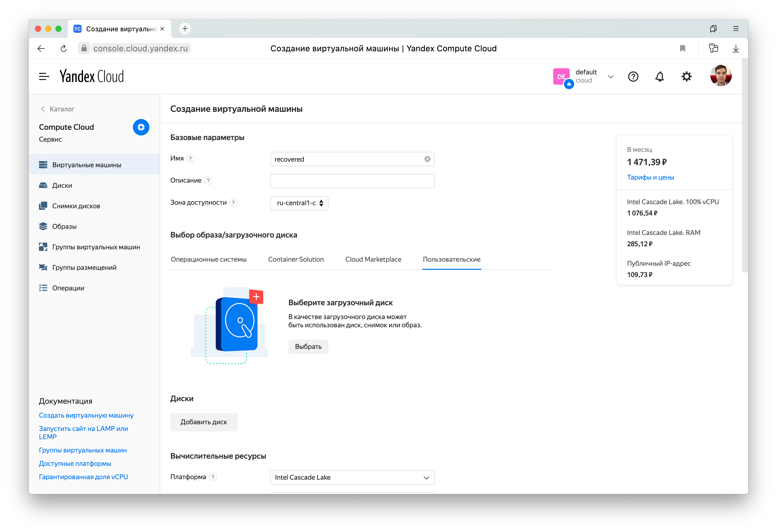Click the help question mark in header
Screen dimensions: 777x532
click(x=633, y=76)
